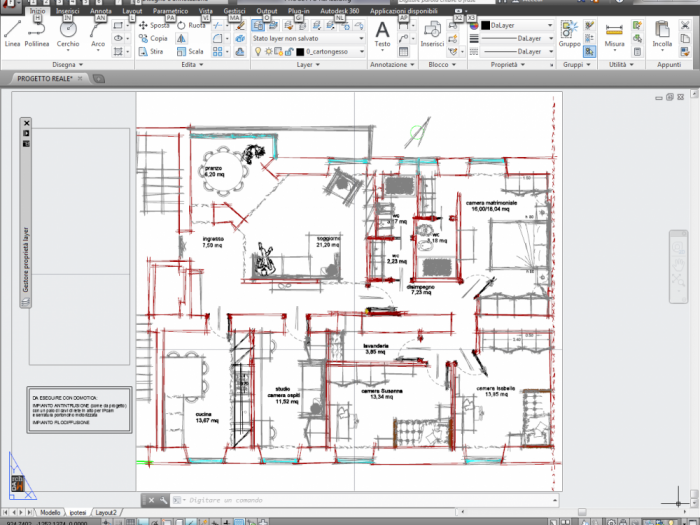The width and height of the screenshot is (700, 525).
Task: Click the horizontal scrollbar thumb
Action: (x=581, y=512)
